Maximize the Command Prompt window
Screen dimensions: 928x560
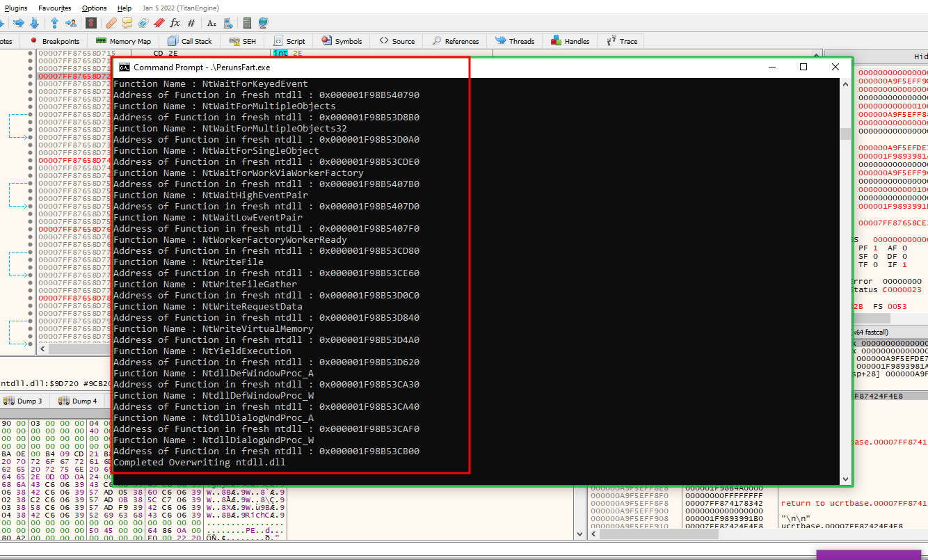803,67
